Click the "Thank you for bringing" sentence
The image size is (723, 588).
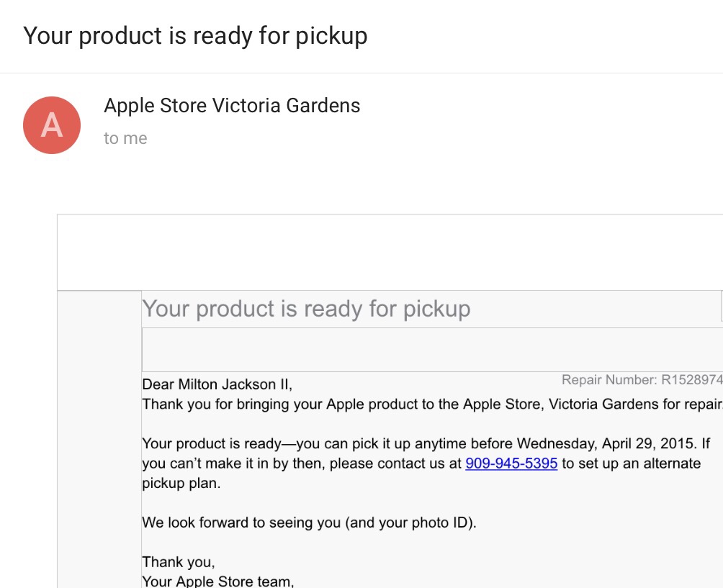click(216, 404)
